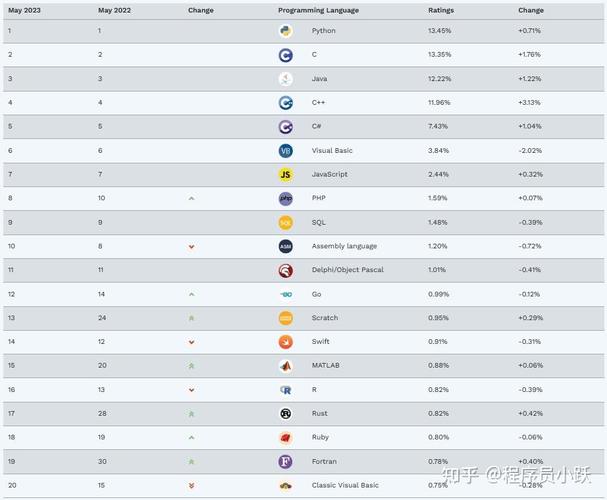
Task: Click the red down arrow in Swift row
Action: point(191,342)
